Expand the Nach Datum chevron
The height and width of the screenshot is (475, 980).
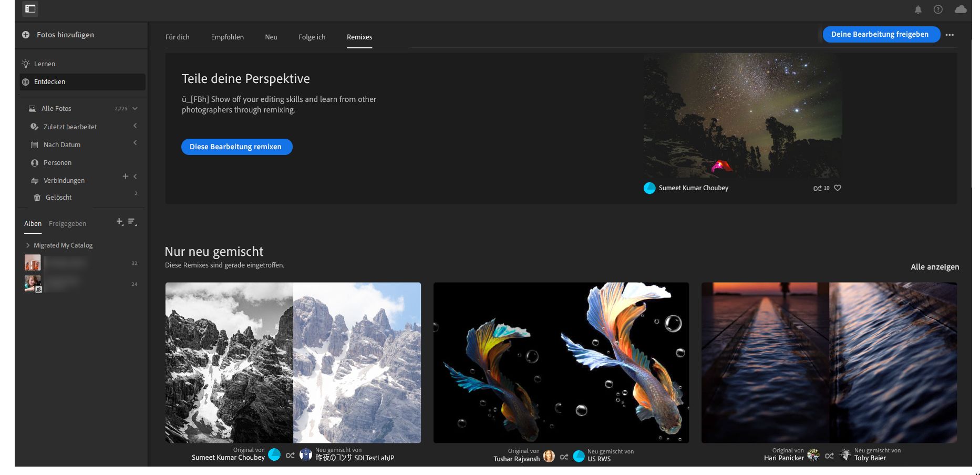pyautogui.click(x=135, y=143)
